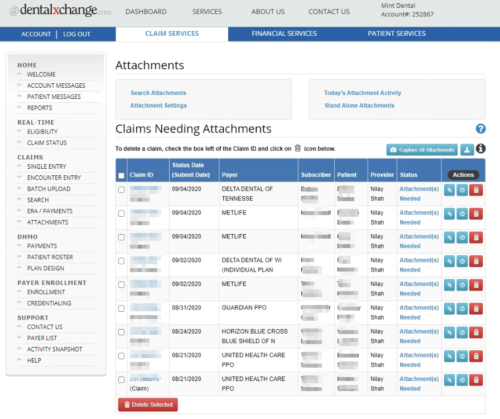
Task: Click edit icon for DELTA DENTAL OF TENNESSE claim
Action: 449,190
